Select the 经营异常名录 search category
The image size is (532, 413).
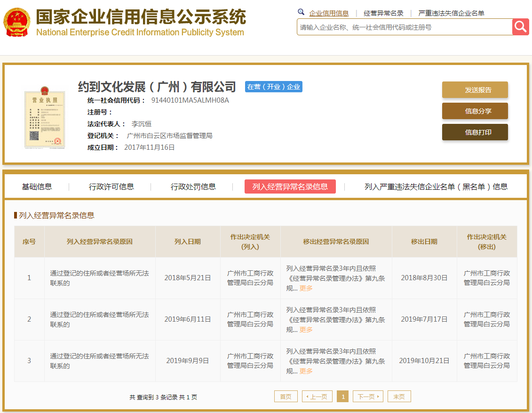pos(383,13)
